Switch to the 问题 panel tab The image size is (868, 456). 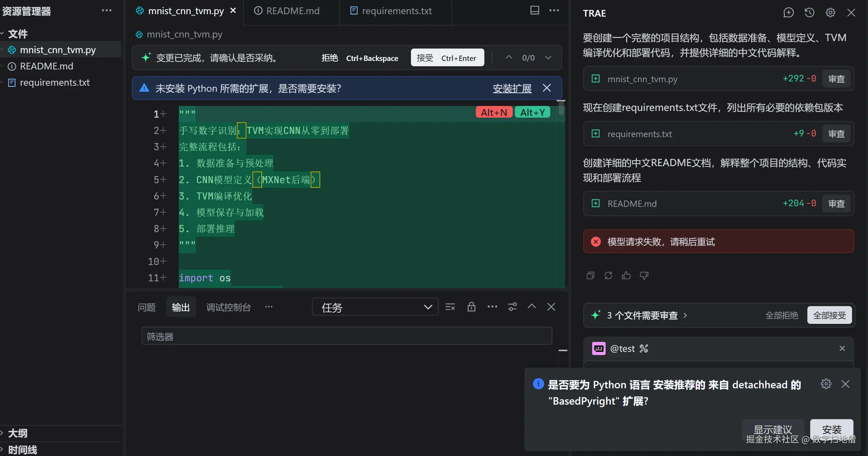click(147, 307)
